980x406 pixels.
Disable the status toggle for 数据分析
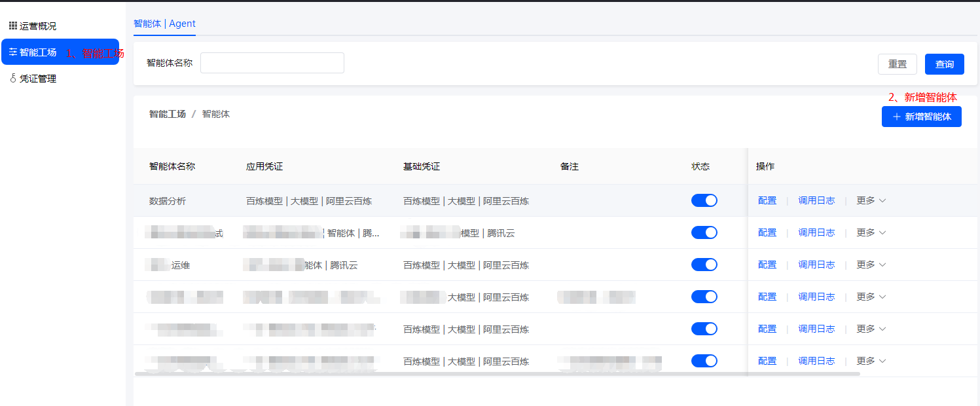[x=704, y=200]
